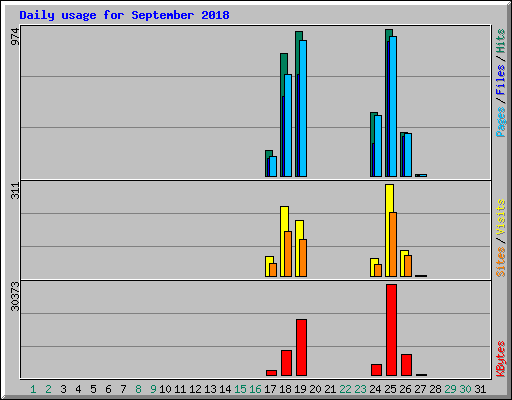Click the red KBytes bar for day 24
512x400 pixels.
(x=377, y=370)
